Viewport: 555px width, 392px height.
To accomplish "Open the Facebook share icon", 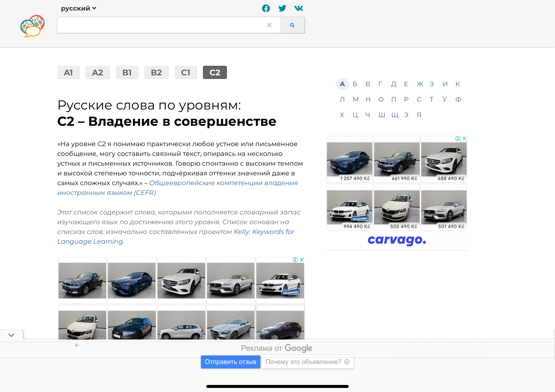I will [x=266, y=8].
